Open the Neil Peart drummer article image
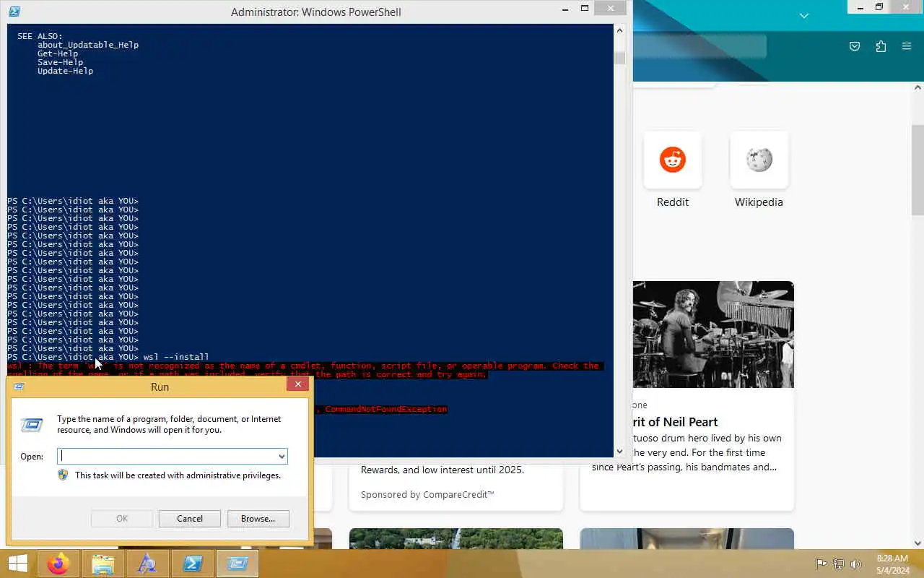924x578 pixels. [x=713, y=335]
